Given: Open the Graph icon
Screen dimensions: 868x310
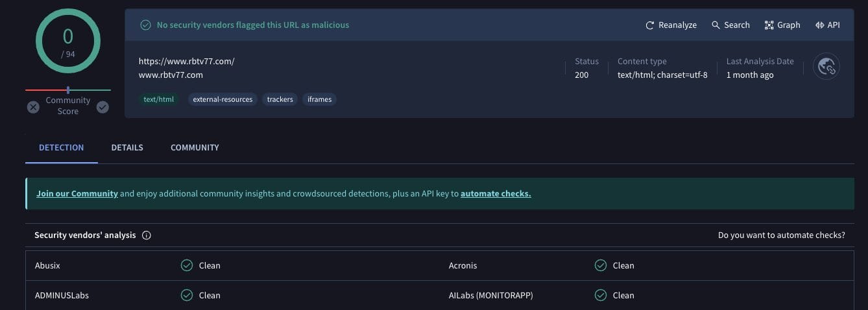Looking at the screenshot, I should pos(769,25).
